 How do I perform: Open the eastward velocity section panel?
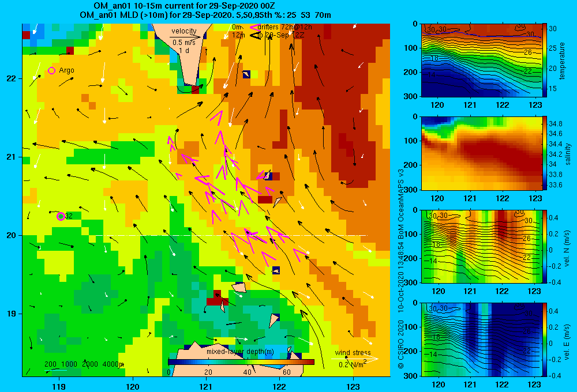481,340
